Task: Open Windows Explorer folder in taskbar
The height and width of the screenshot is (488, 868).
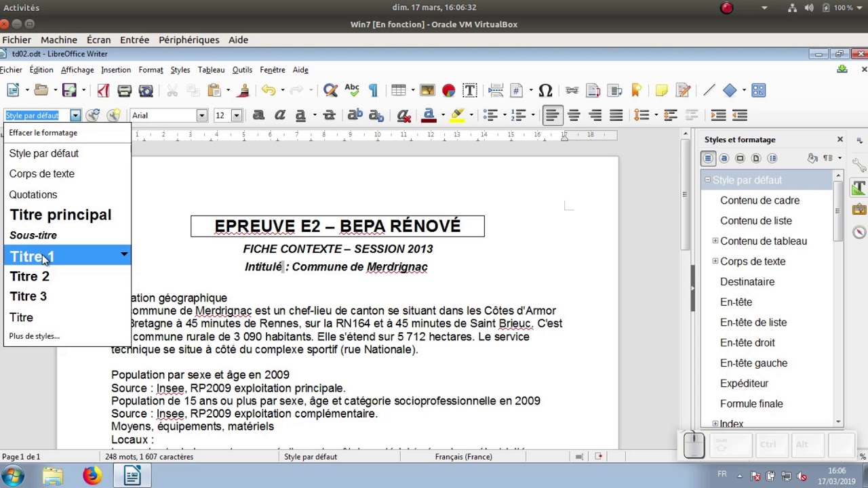Action: coord(52,476)
